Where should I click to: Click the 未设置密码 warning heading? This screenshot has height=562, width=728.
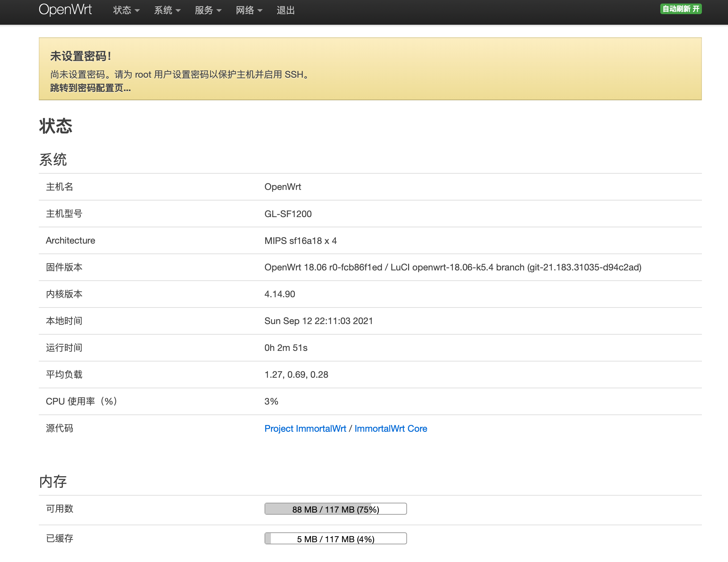coord(80,56)
